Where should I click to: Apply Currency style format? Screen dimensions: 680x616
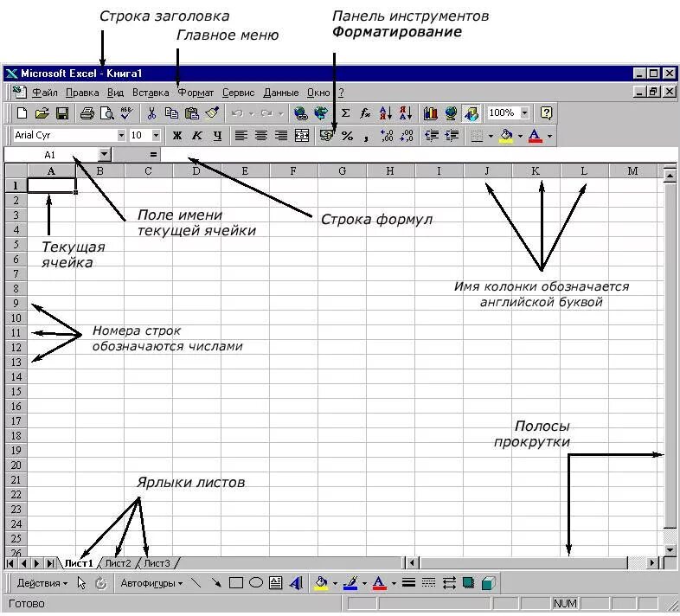[326, 136]
